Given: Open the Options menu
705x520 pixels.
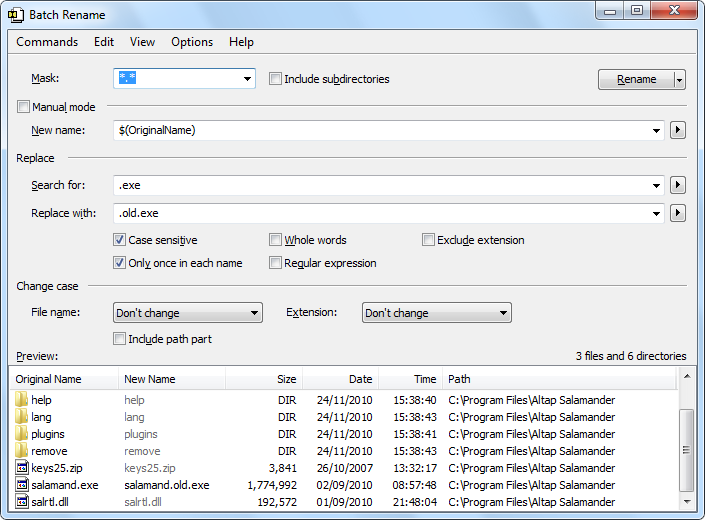Looking at the screenshot, I should pyautogui.click(x=192, y=42).
